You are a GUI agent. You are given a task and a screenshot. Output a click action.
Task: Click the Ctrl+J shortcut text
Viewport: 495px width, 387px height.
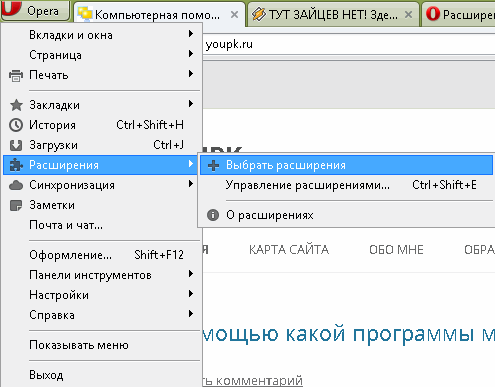point(168,145)
